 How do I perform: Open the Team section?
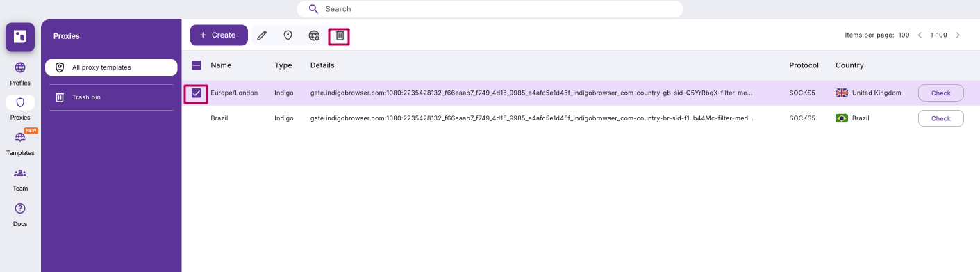pos(20,179)
